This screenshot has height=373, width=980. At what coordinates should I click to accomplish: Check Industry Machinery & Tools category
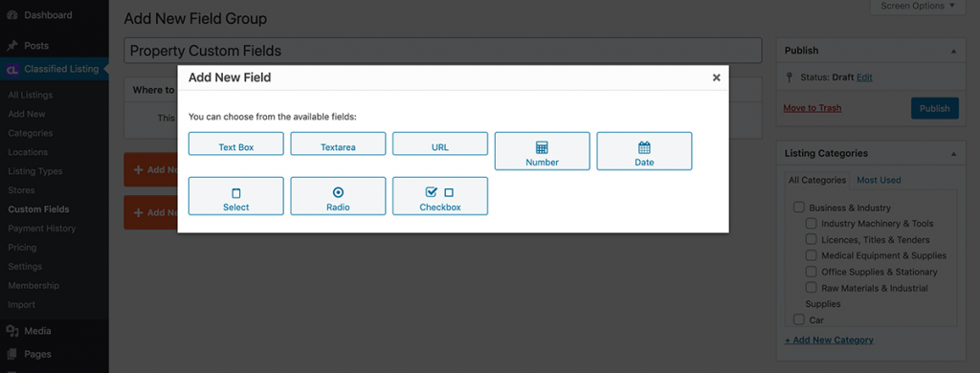click(x=812, y=223)
